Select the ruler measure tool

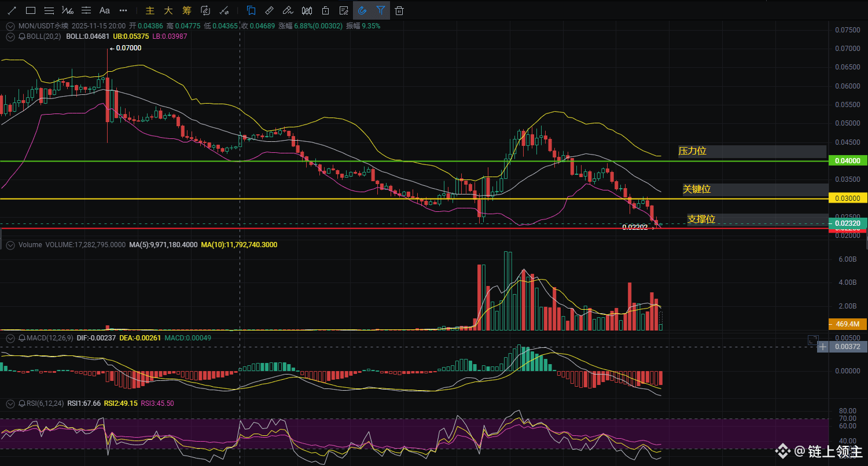pos(269,10)
